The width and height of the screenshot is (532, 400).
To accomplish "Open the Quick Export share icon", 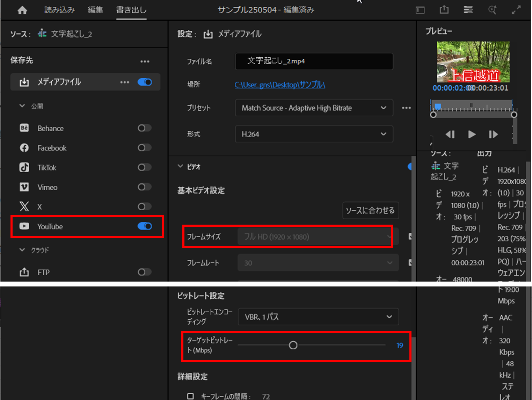I will point(444,10).
